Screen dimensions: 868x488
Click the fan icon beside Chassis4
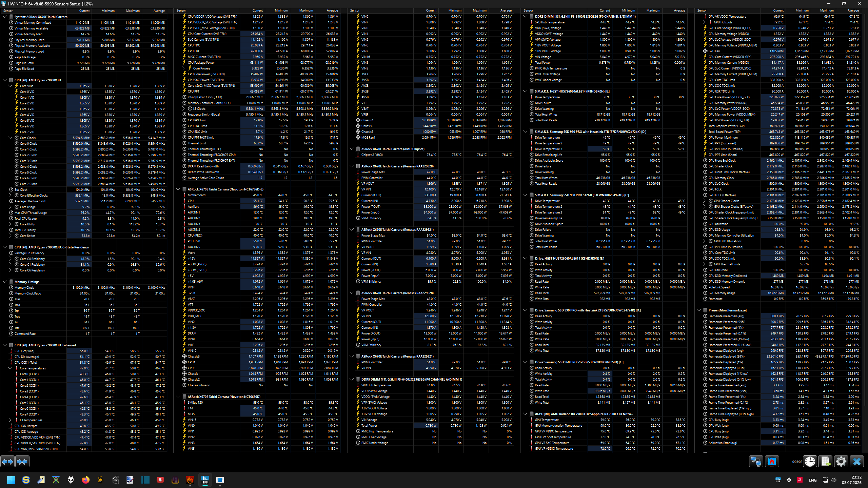358,120
